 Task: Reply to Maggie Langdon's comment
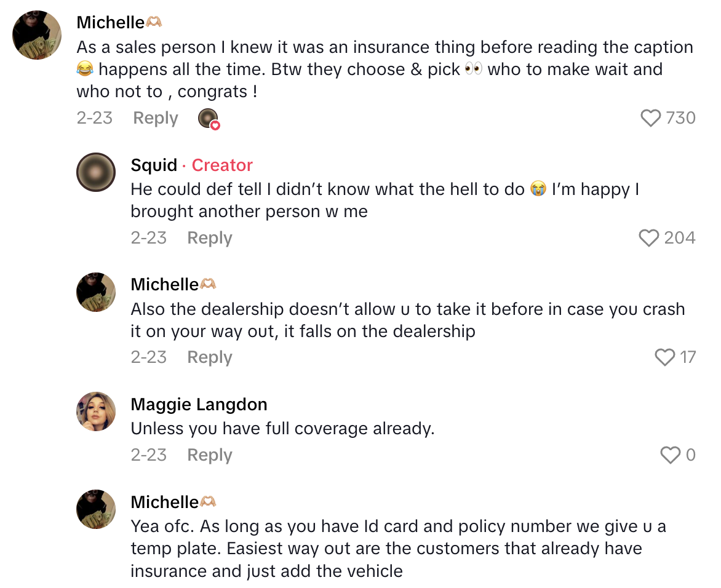coord(210,455)
